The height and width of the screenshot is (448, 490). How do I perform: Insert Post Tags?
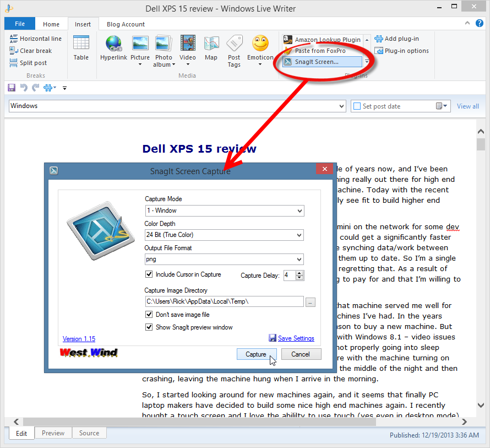234,51
